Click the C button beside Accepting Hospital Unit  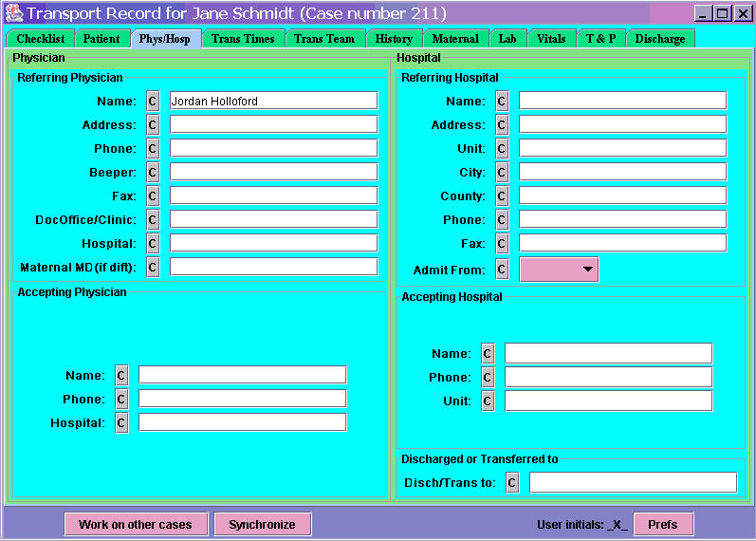pyautogui.click(x=488, y=401)
